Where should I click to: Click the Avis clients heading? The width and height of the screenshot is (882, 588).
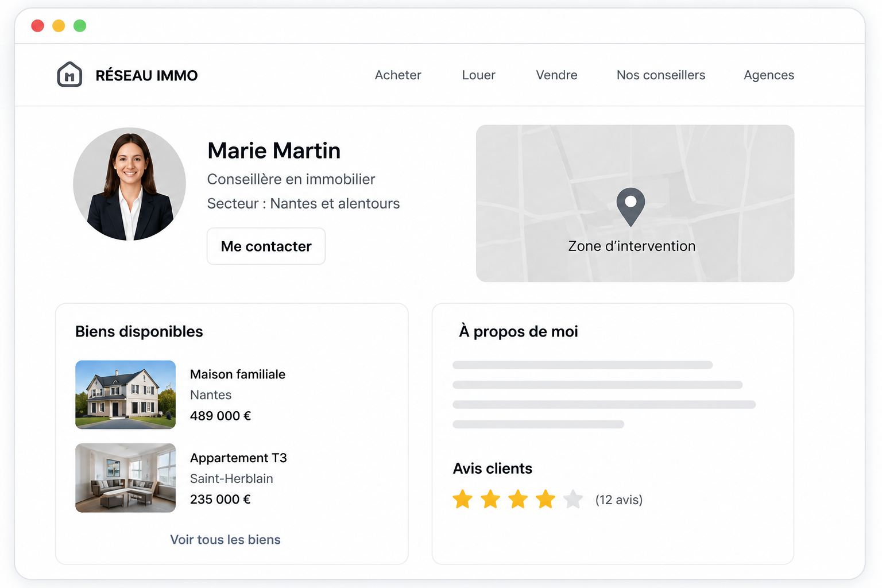[x=493, y=469]
